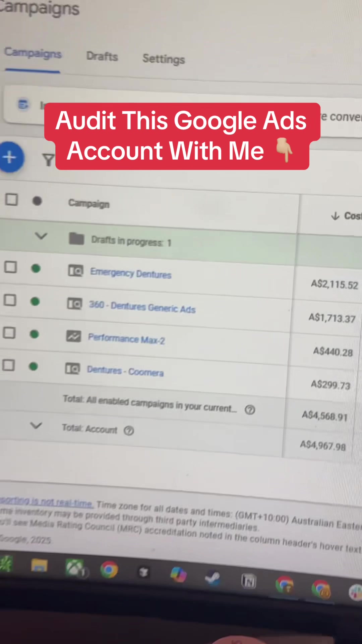Click the 'Total: Account' label

(x=89, y=429)
